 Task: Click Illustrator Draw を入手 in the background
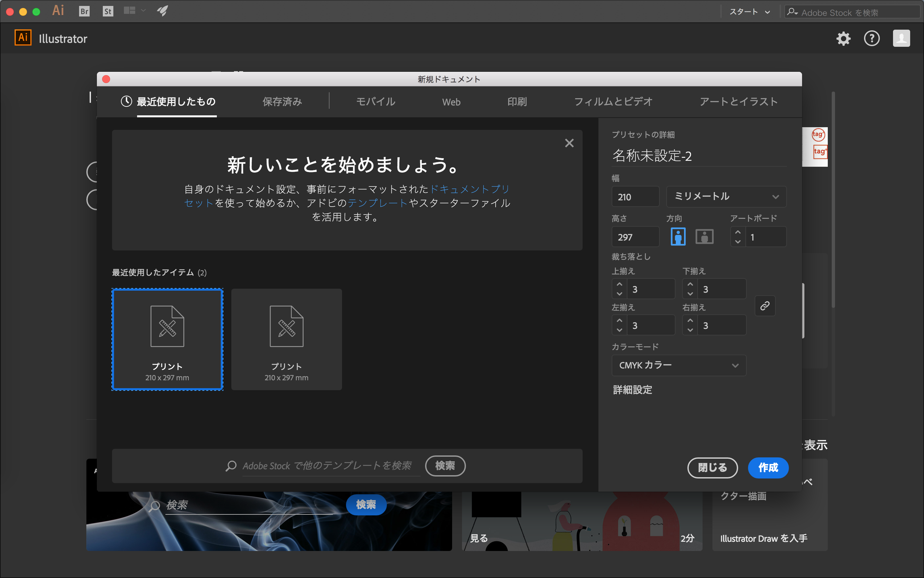tap(764, 538)
